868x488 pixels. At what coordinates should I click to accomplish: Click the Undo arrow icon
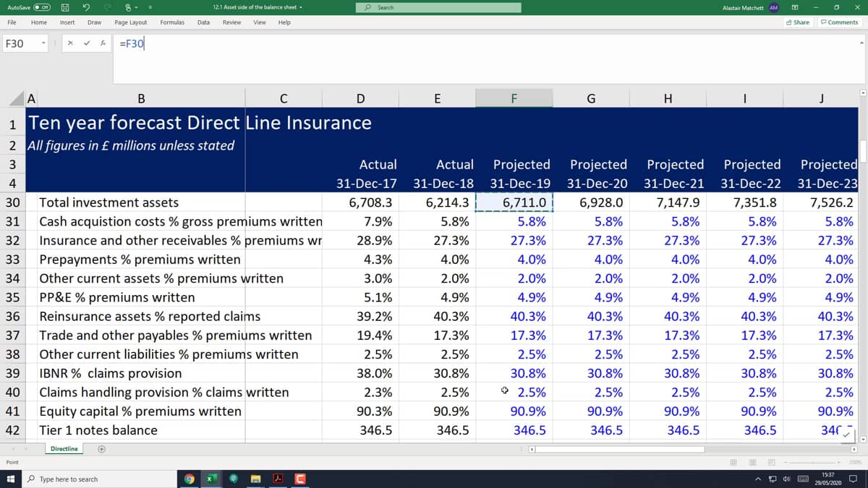pyautogui.click(x=86, y=7)
